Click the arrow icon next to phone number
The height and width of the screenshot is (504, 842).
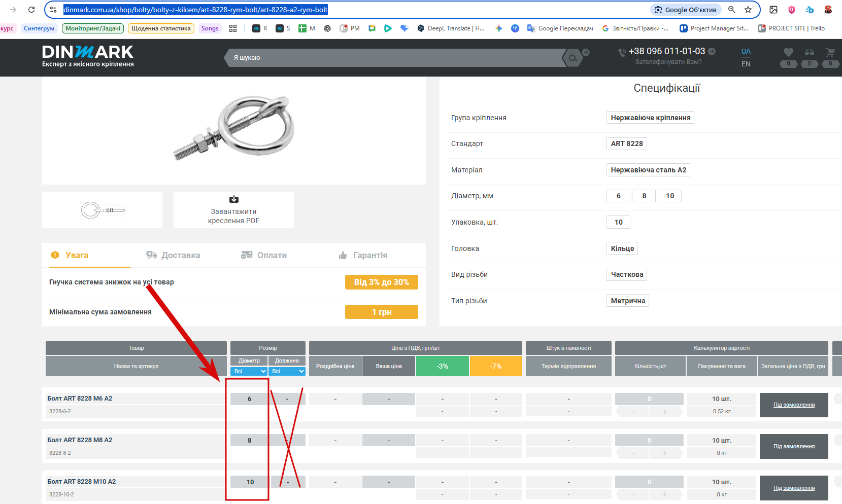point(712,51)
